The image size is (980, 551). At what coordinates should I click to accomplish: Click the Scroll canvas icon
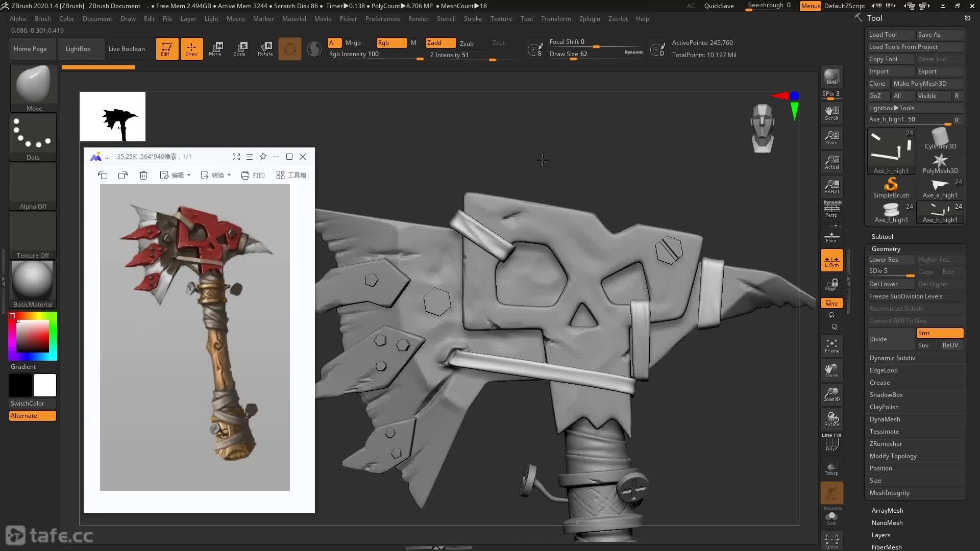click(x=831, y=113)
